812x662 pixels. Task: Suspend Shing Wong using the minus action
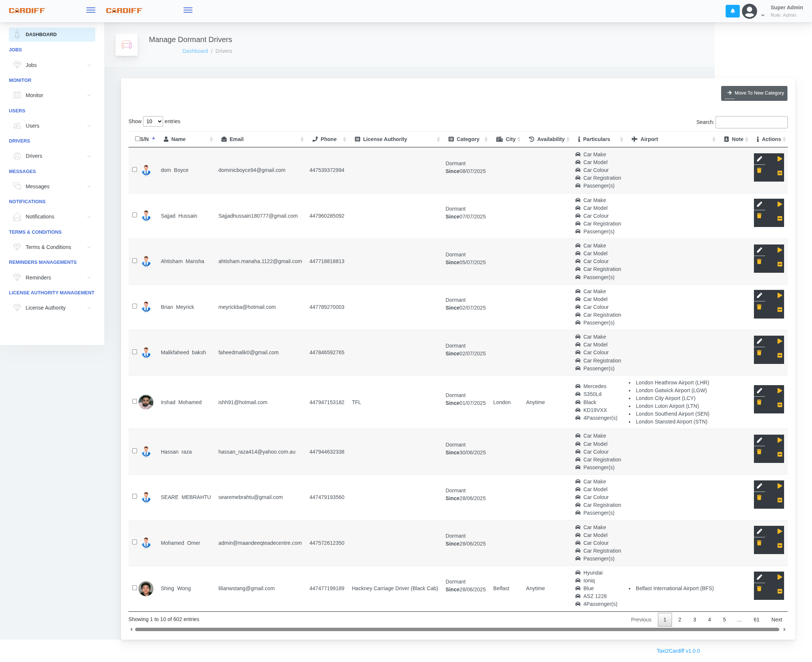pyautogui.click(x=780, y=591)
